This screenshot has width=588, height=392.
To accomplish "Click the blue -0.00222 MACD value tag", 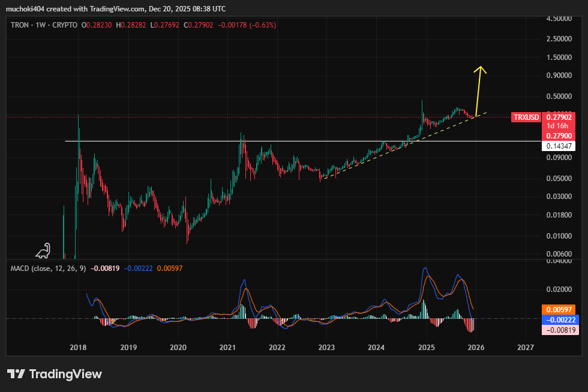I will tap(558, 319).
